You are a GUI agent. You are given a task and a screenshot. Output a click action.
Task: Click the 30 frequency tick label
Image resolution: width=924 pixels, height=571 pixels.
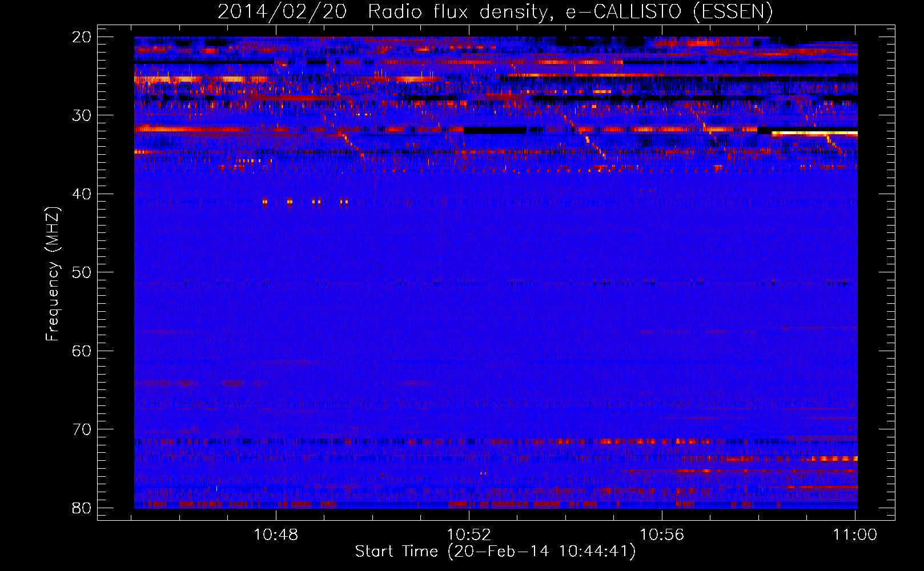coord(82,115)
